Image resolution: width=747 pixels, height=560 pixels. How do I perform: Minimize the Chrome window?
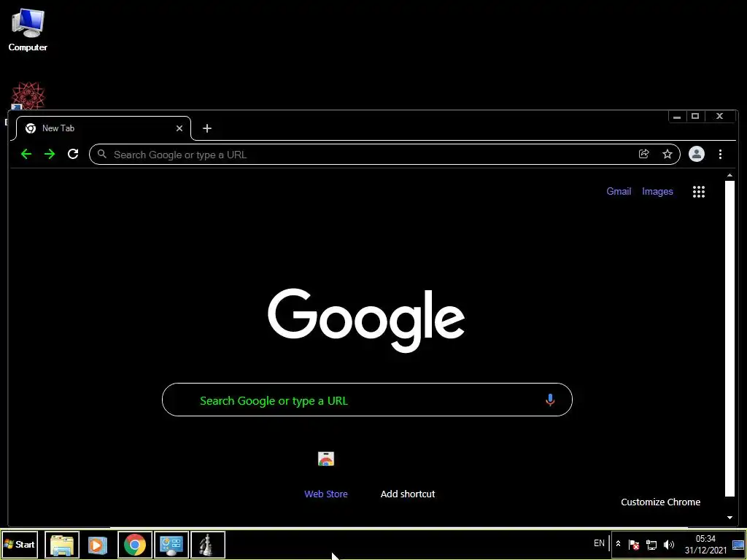(677, 117)
